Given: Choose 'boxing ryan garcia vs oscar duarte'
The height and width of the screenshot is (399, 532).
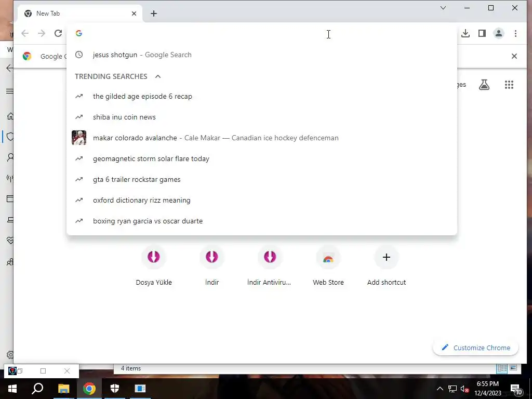Looking at the screenshot, I should (262, 221).
